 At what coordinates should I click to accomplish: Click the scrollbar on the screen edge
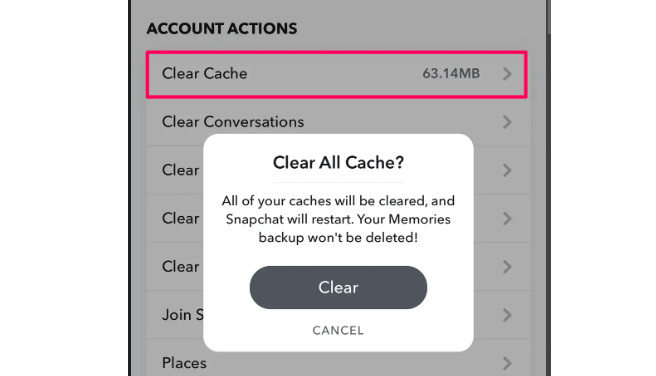coord(548,17)
